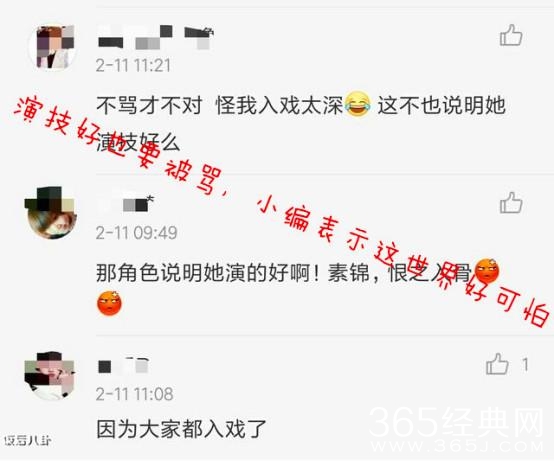Open second commenter's blurred username

[126, 204]
